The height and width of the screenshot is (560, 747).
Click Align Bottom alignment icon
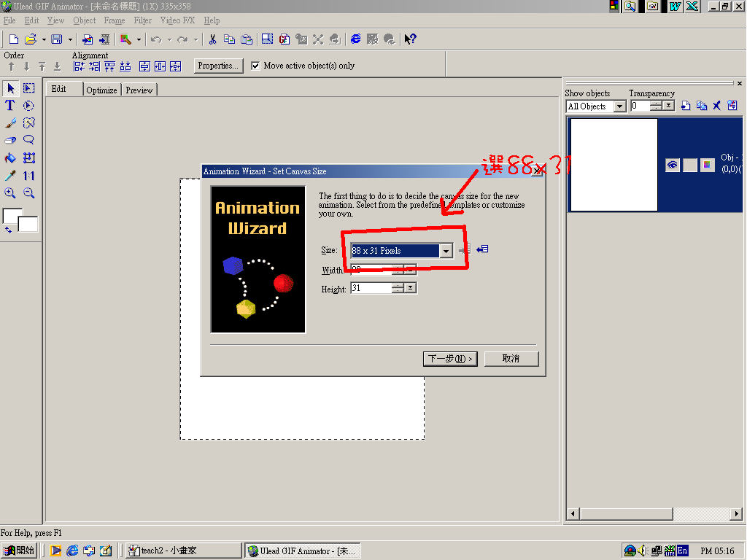pyautogui.click(x=125, y=66)
